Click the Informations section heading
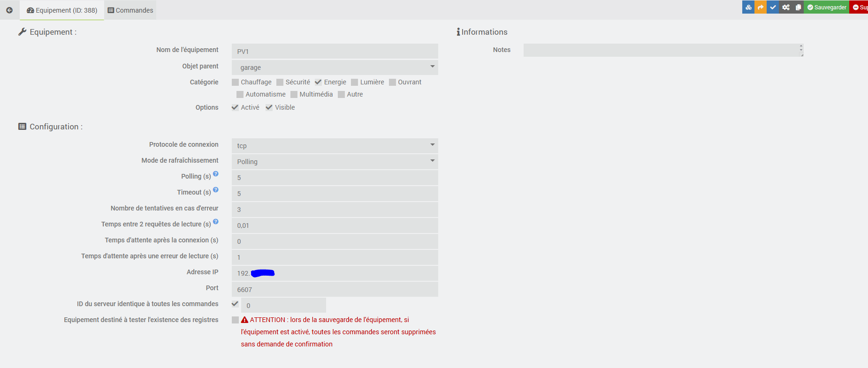Viewport: 868px width, 368px height. [482, 32]
